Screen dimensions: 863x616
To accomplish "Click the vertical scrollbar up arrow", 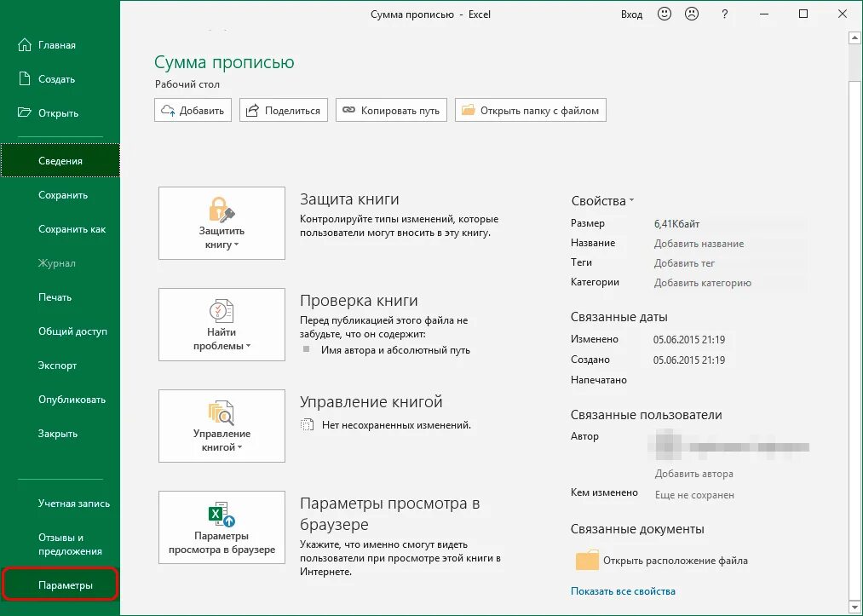I will (854, 38).
